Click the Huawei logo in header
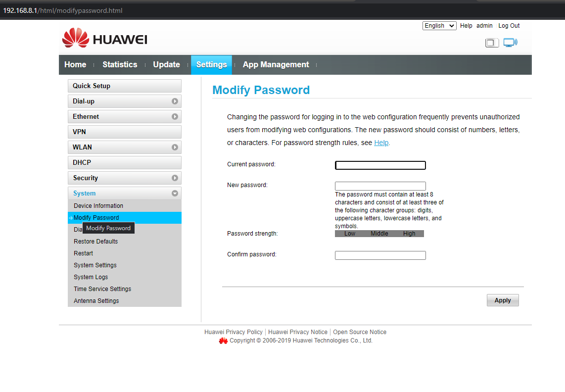The image size is (565, 392). click(105, 39)
